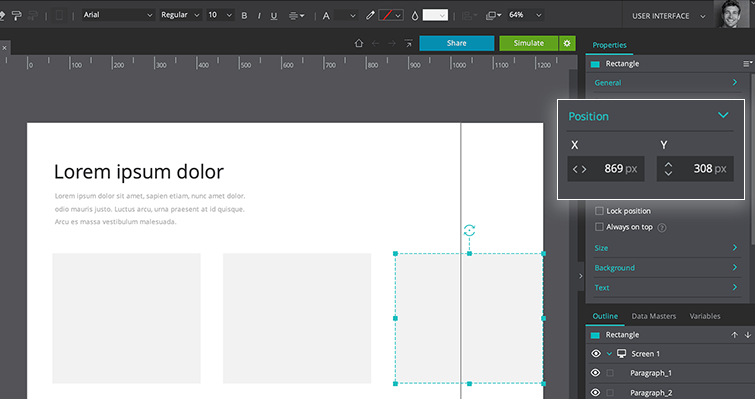Toggle italic formatting
Viewport: 755px width, 399px height.
coord(259,15)
